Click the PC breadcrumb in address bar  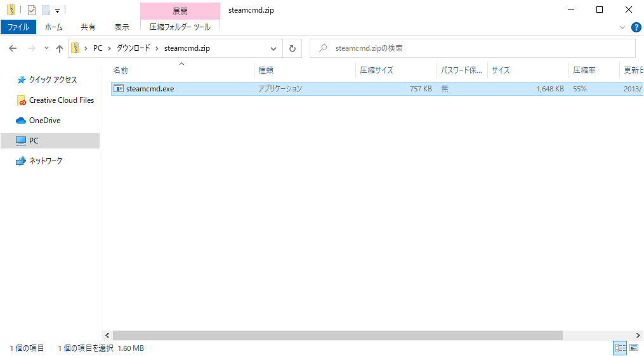pyautogui.click(x=98, y=48)
